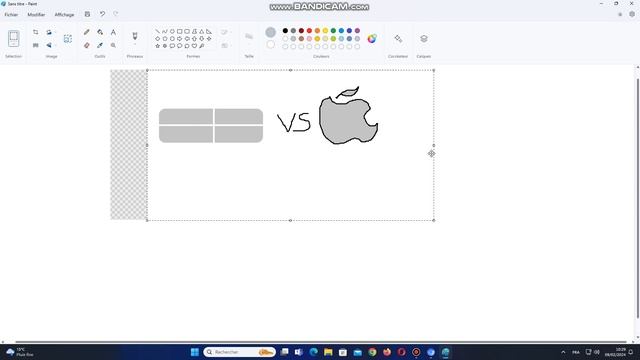Image resolution: width=640 pixels, height=360 pixels.
Task: Select the Text tool
Action: pos(113,32)
